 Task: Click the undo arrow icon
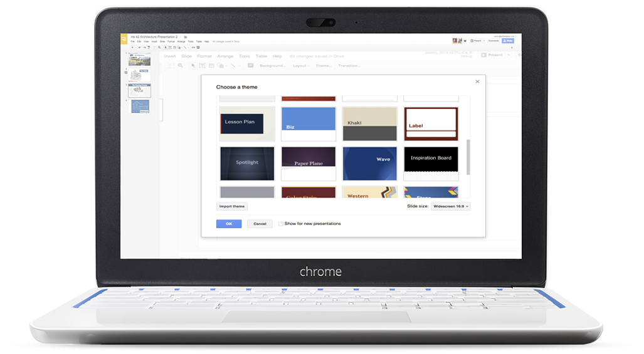140,48
